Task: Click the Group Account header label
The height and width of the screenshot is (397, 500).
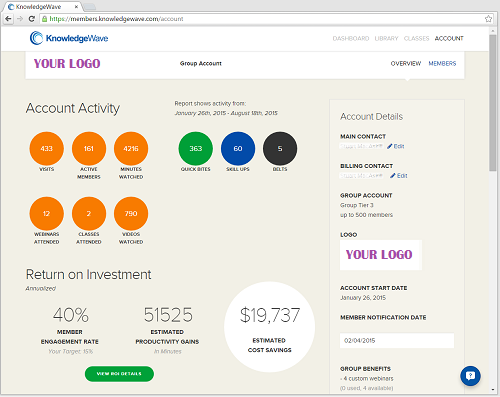Action: pyautogui.click(x=201, y=63)
